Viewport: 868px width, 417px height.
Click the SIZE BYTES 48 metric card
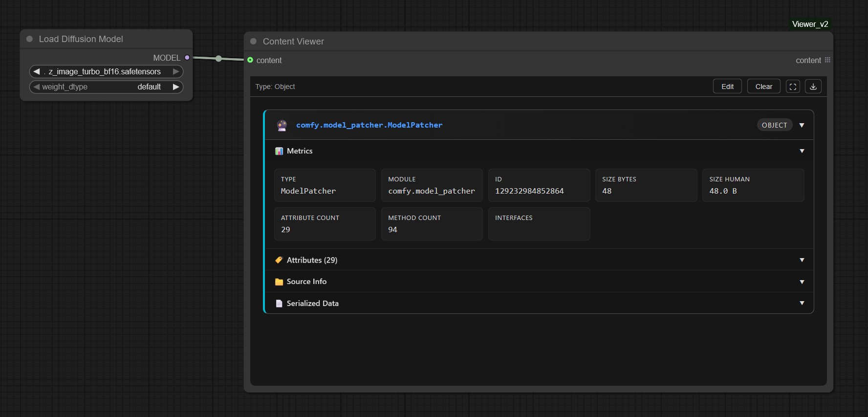pos(646,185)
